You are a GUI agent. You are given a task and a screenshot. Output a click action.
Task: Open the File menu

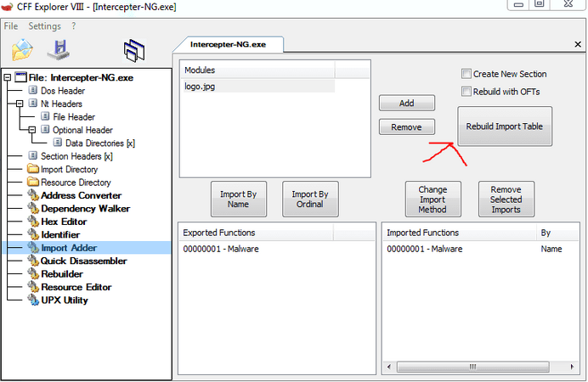(10, 26)
